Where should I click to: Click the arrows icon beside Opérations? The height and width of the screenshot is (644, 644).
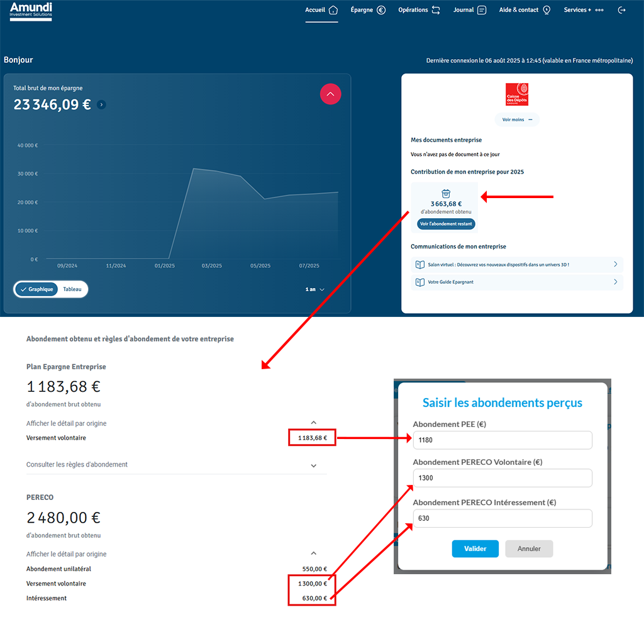436,10
